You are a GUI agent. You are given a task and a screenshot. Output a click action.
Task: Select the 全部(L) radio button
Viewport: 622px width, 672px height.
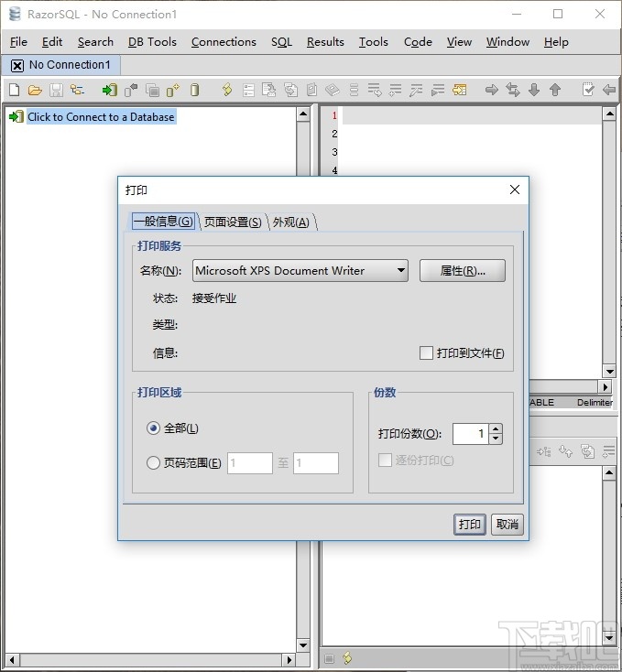tap(153, 428)
